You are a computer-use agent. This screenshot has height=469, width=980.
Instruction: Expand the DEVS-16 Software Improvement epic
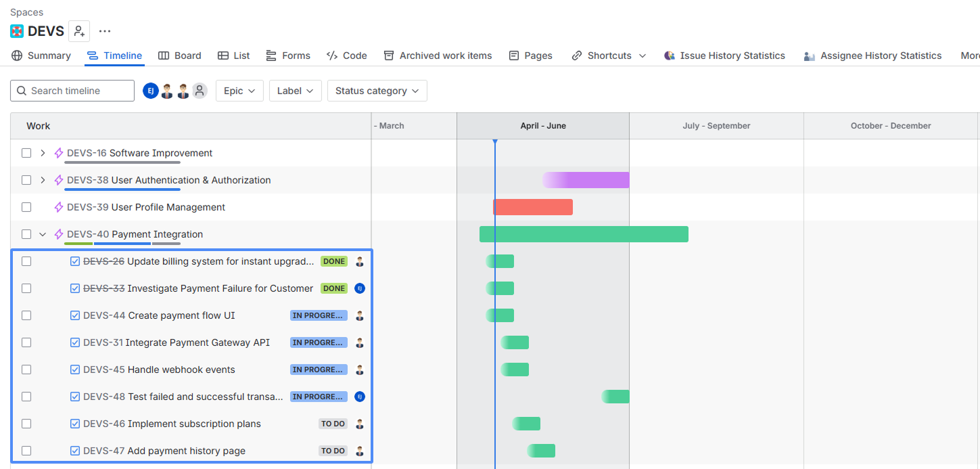43,153
